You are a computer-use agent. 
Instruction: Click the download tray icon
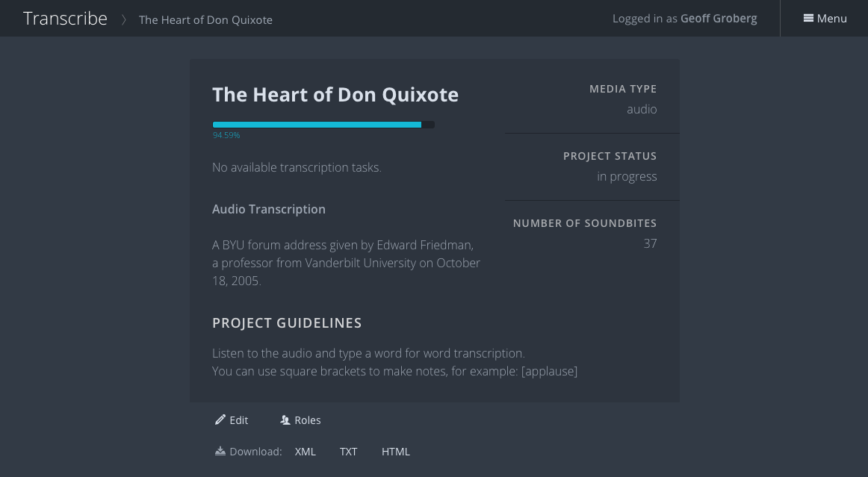click(220, 451)
